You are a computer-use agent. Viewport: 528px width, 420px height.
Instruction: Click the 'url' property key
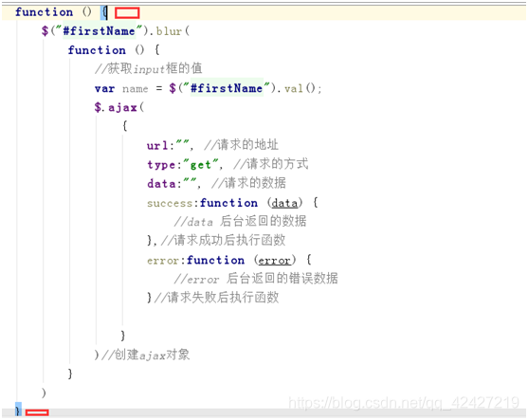coord(157,145)
